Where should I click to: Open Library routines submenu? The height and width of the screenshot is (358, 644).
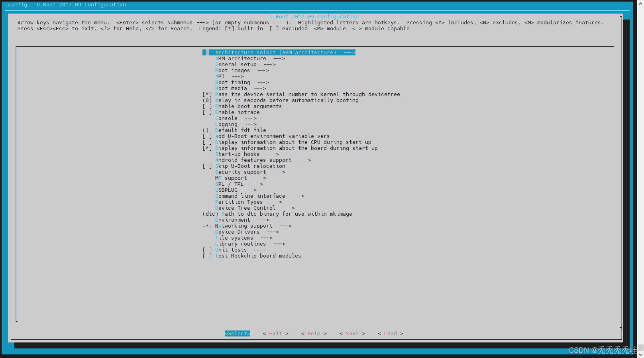click(250, 244)
